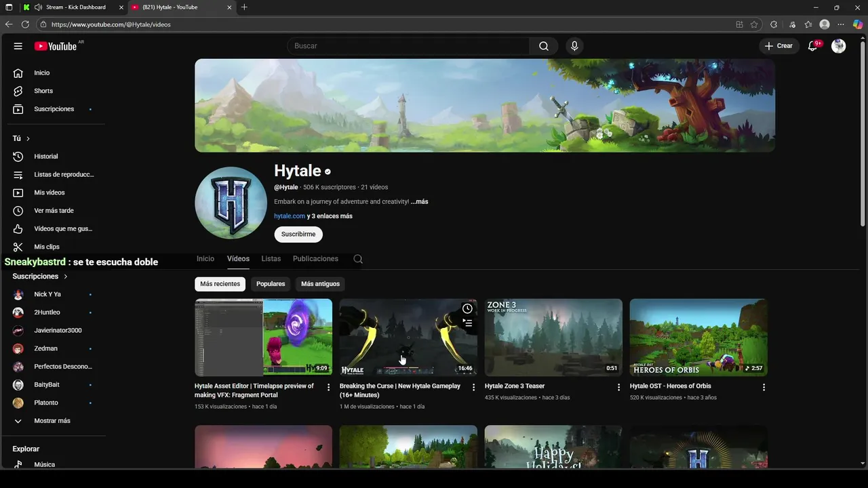The image size is (868, 488).
Task: Open the browser extensions icon
Action: (774, 24)
